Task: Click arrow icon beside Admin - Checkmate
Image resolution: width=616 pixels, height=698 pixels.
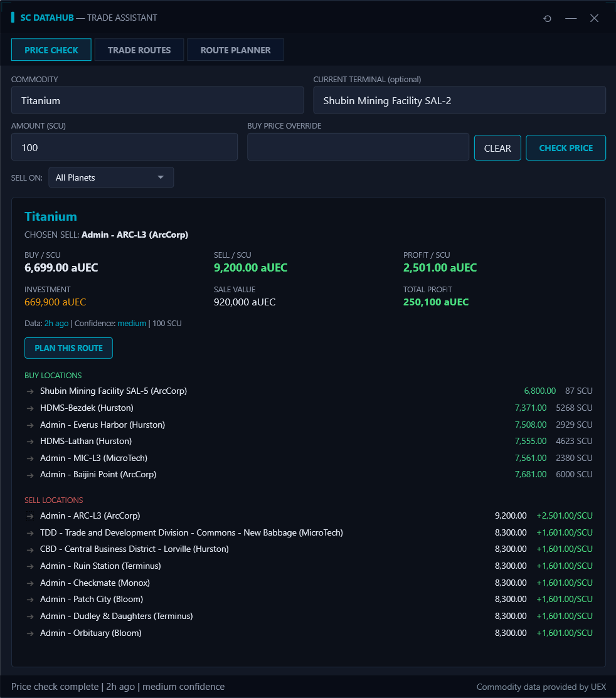Action: click(x=30, y=584)
